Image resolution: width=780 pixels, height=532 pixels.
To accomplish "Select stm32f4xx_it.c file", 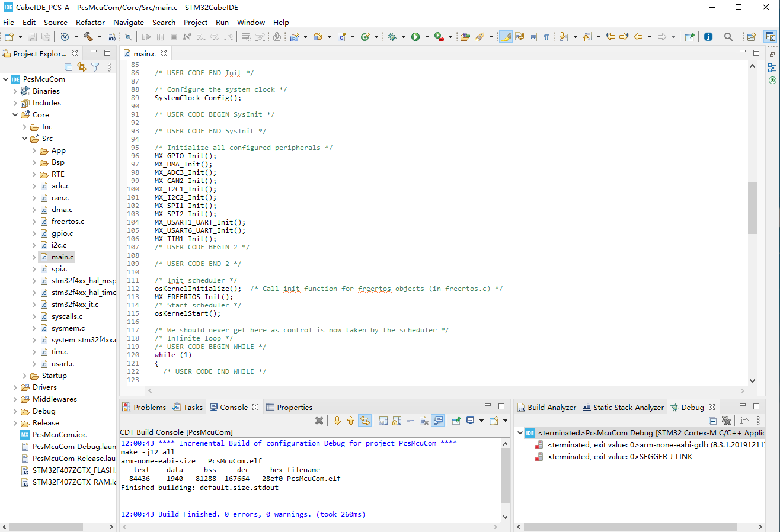I will point(75,305).
